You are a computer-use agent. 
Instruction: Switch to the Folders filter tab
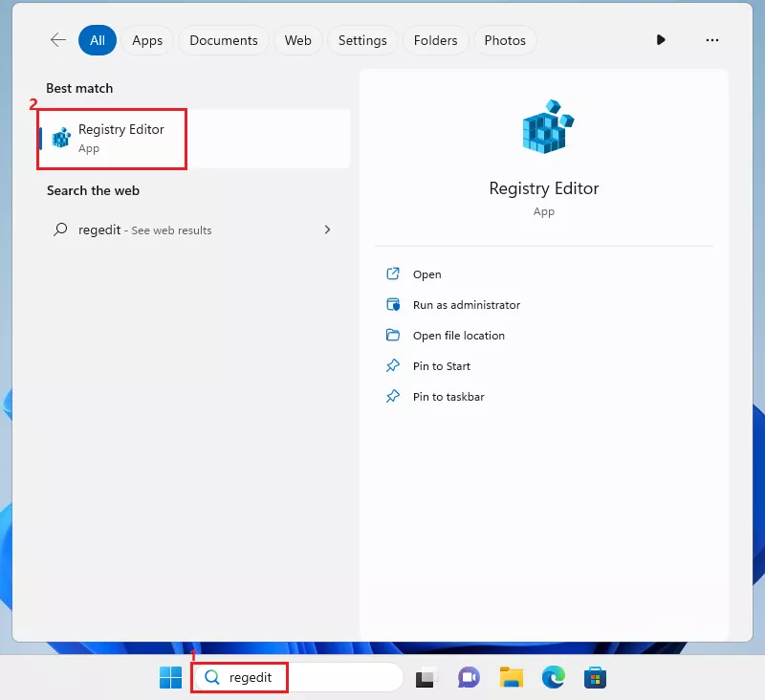(436, 40)
